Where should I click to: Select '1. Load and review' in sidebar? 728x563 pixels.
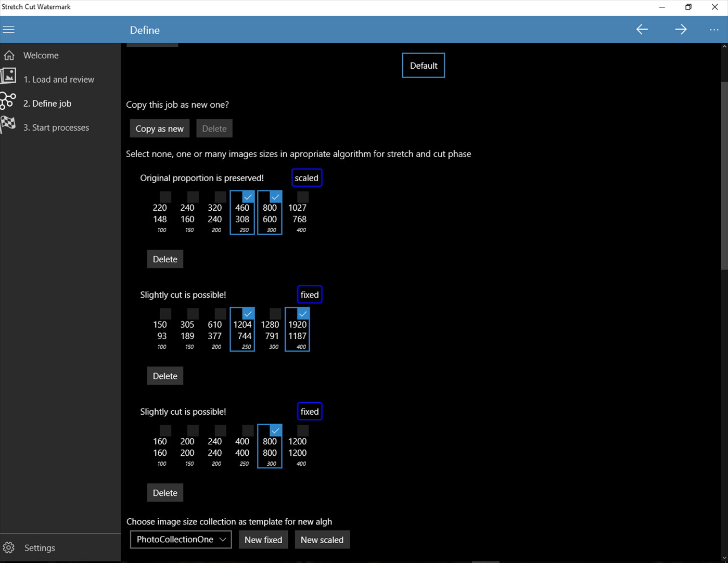click(x=59, y=80)
